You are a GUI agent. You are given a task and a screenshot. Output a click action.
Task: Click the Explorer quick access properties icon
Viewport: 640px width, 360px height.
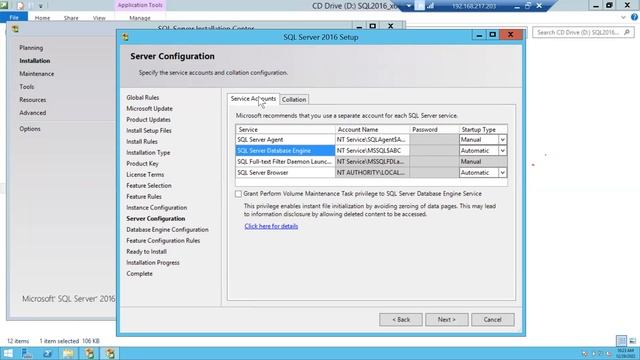20,6
